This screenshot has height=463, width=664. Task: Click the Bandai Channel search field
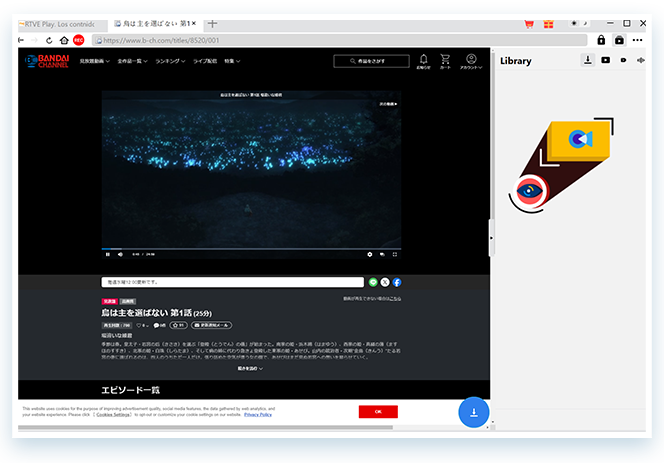point(371,61)
